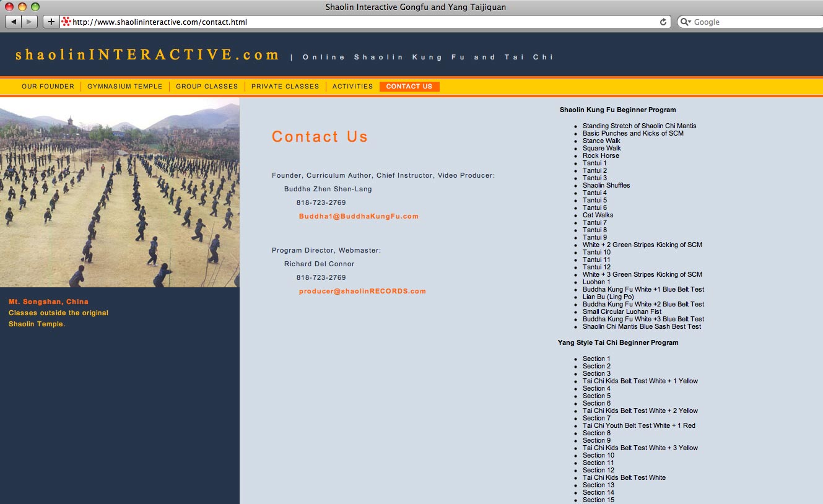Open the Activities navigation item
This screenshot has width=823, height=504.
click(x=352, y=87)
